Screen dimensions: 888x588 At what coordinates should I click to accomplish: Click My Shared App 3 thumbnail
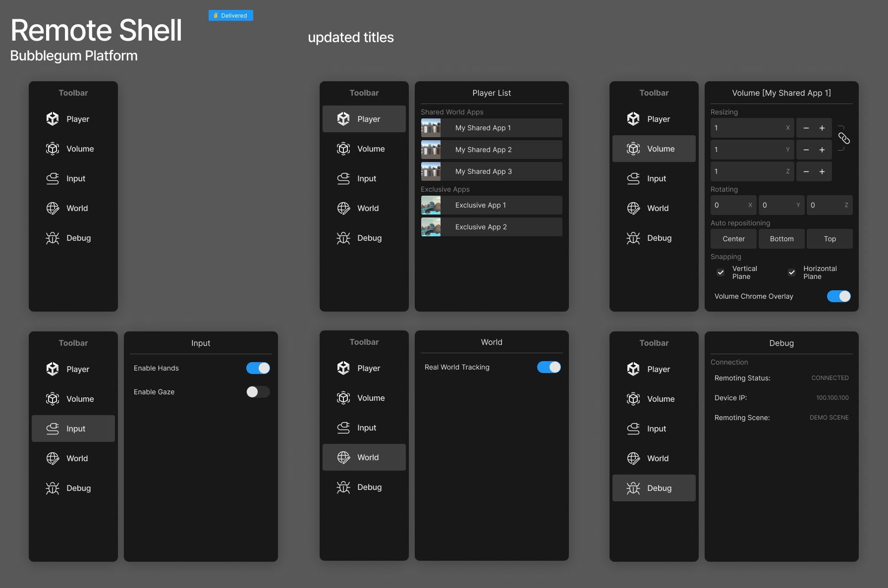click(431, 171)
